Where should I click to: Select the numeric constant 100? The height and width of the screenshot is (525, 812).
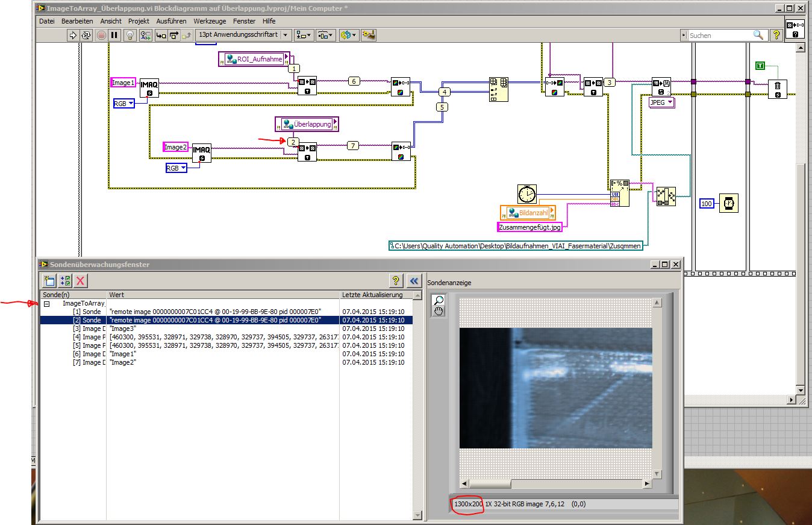707,204
